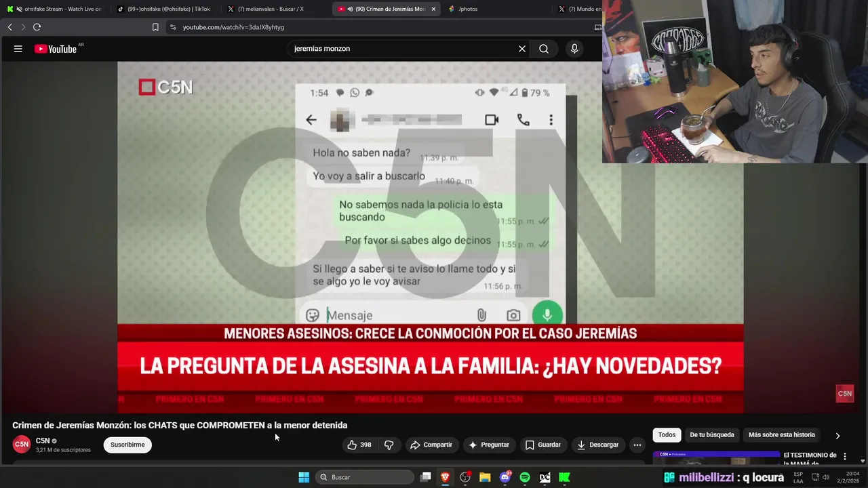Screen dimensions: 868x488
Task: Open Kick app from the taskbar
Action: [x=564, y=477]
